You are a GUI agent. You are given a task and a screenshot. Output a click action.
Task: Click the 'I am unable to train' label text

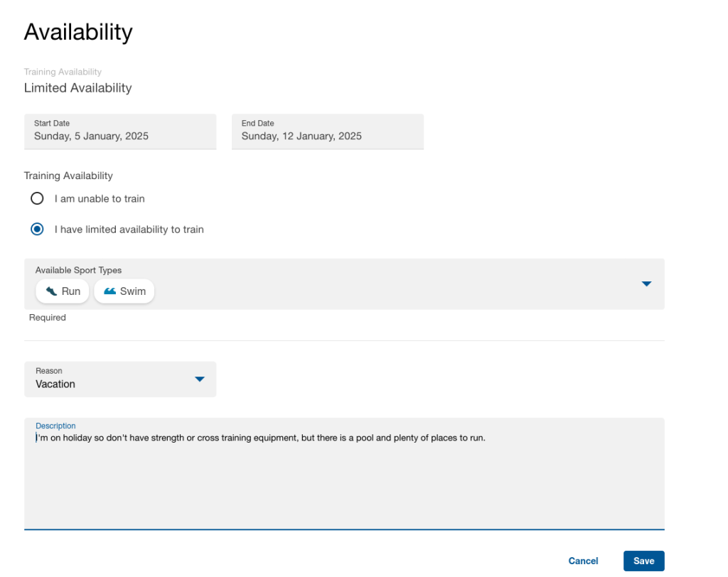(x=100, y=199)
